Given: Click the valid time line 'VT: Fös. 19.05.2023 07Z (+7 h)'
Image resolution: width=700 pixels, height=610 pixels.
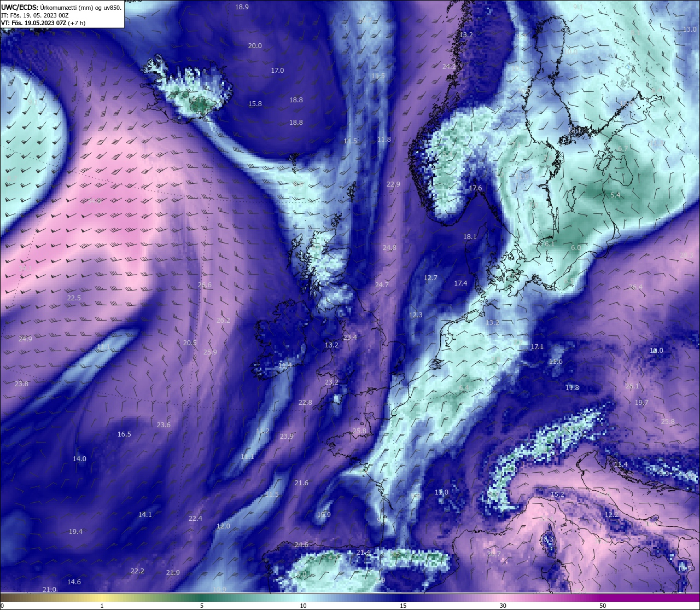Looking at the screenshot, I should (43, 24).
